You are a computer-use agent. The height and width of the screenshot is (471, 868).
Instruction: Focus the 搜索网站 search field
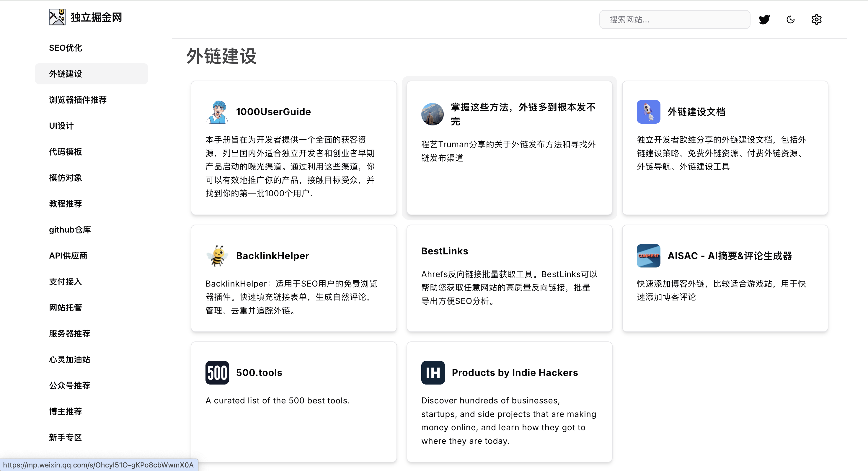point(674,19)
